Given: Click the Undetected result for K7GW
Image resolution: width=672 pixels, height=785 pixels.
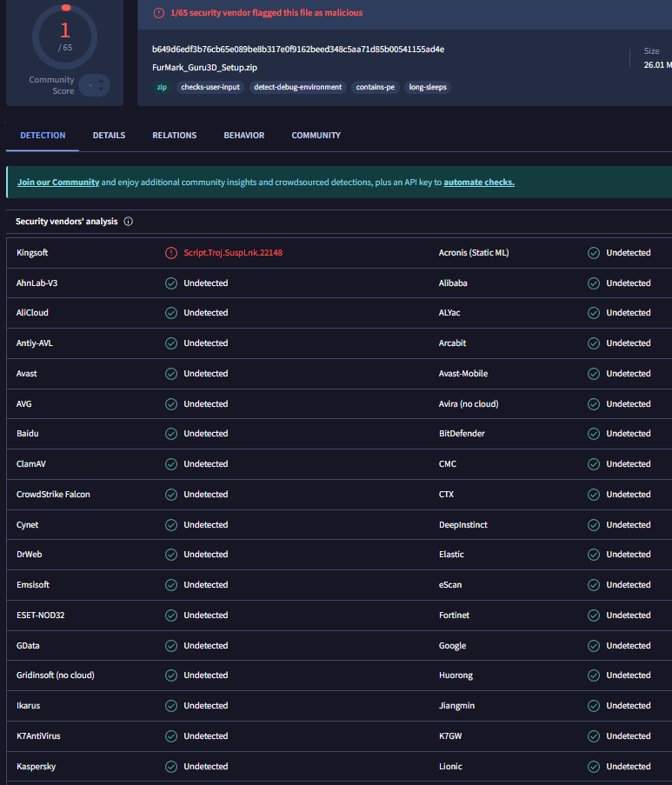Looking at the screenshot, I should tap(629, 736).
